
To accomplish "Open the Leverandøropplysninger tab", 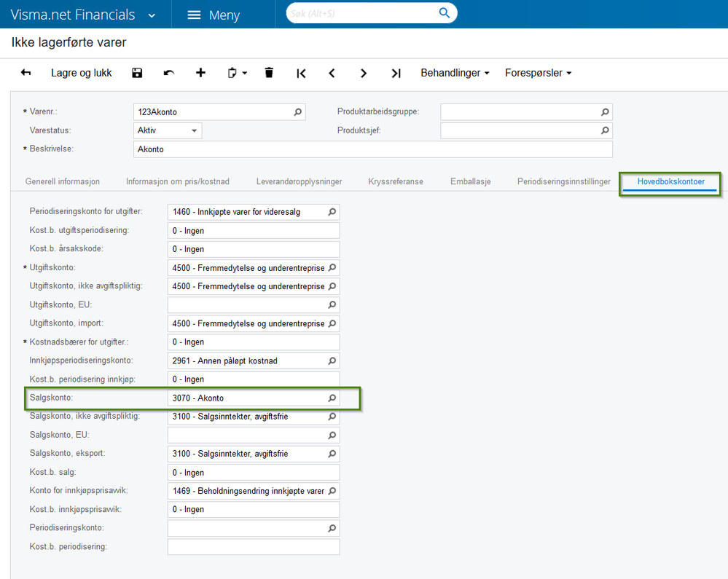I will click(x=299, y=181).
